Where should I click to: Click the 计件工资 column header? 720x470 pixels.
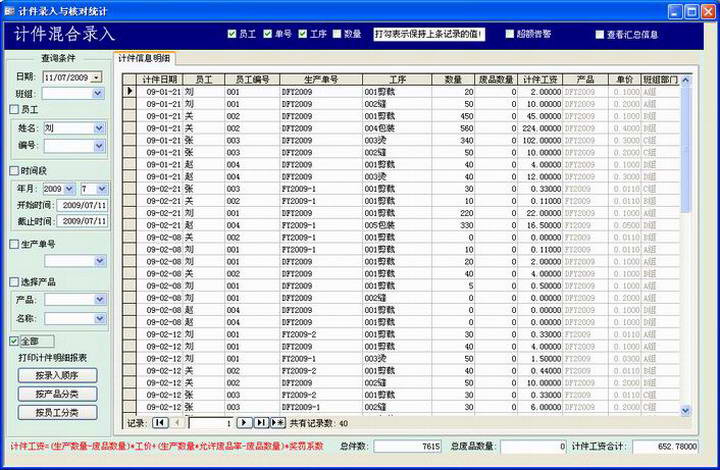[540, 79]
